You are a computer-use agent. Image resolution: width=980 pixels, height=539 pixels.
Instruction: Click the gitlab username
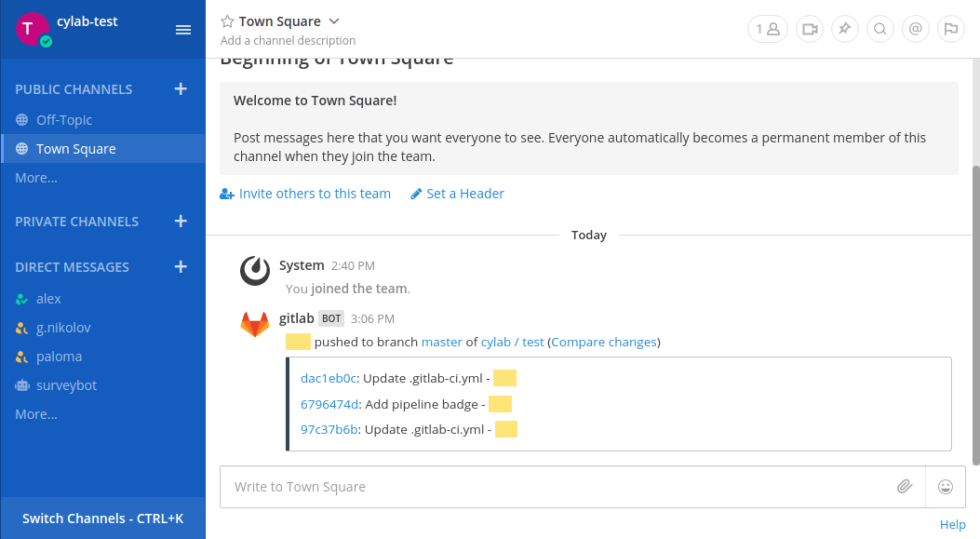pos(296,317)
